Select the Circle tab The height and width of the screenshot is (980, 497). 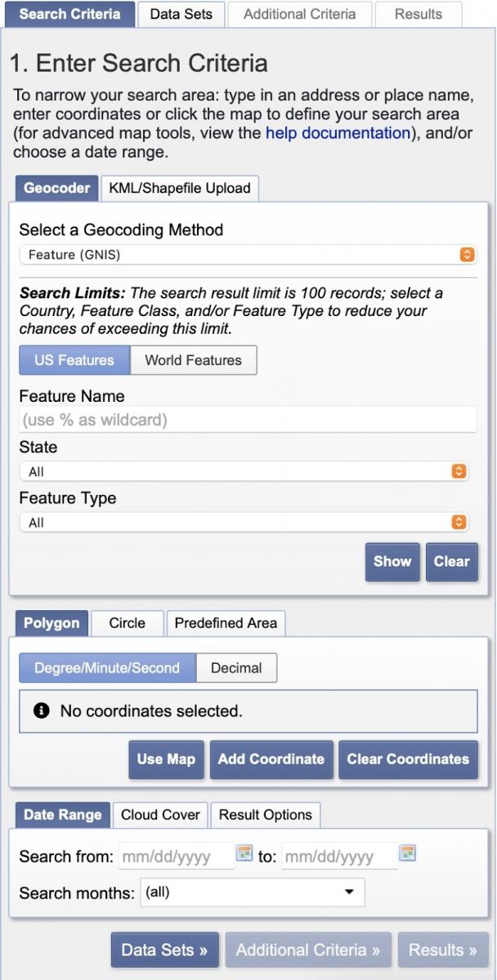coord(128,623)
